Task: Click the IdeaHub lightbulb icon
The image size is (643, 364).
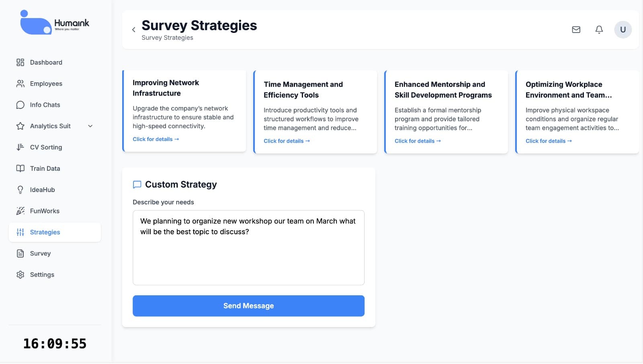Action: click(x=20, y=190)
